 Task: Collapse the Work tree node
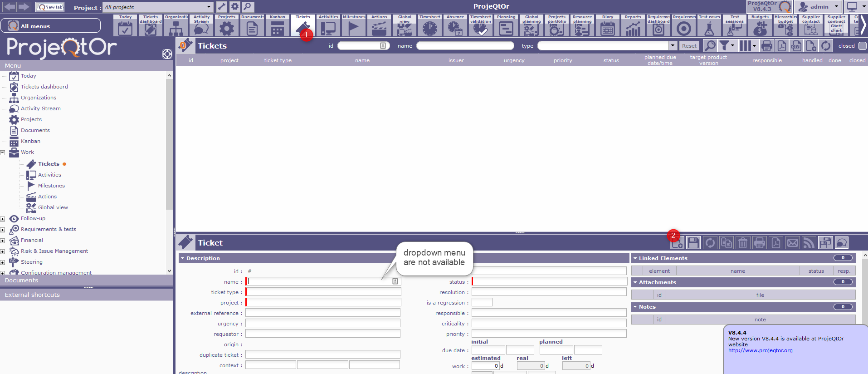[x=3, y=153]
